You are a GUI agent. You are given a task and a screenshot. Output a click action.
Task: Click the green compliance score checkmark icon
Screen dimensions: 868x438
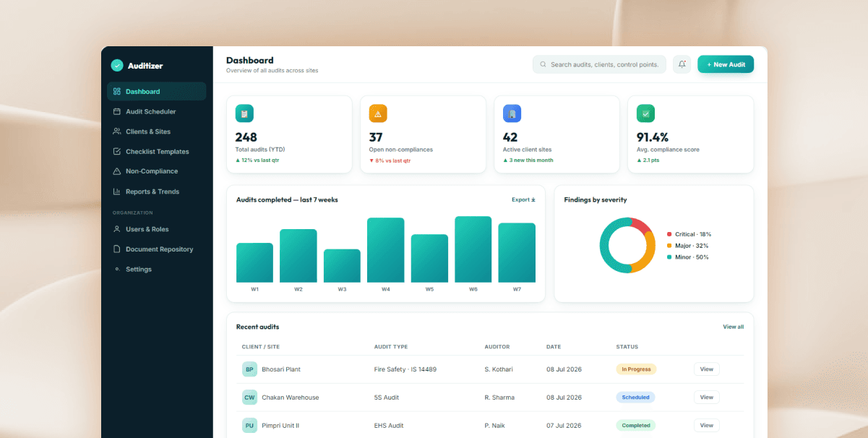(645, 113)
